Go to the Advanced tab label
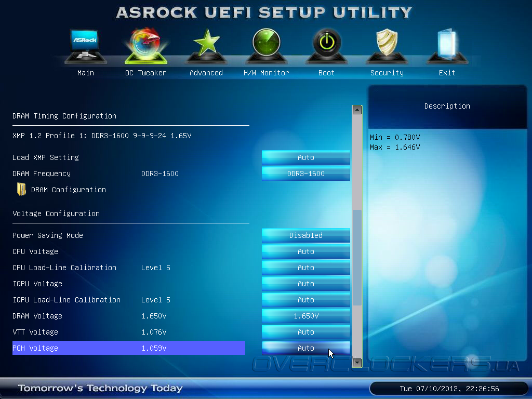 [x=206, y=73]
